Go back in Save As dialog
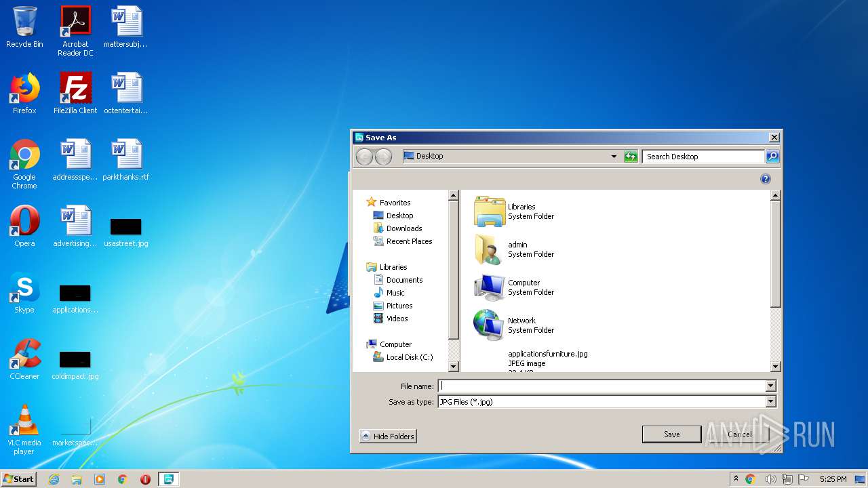868x488 pixels. click(365, 157)
